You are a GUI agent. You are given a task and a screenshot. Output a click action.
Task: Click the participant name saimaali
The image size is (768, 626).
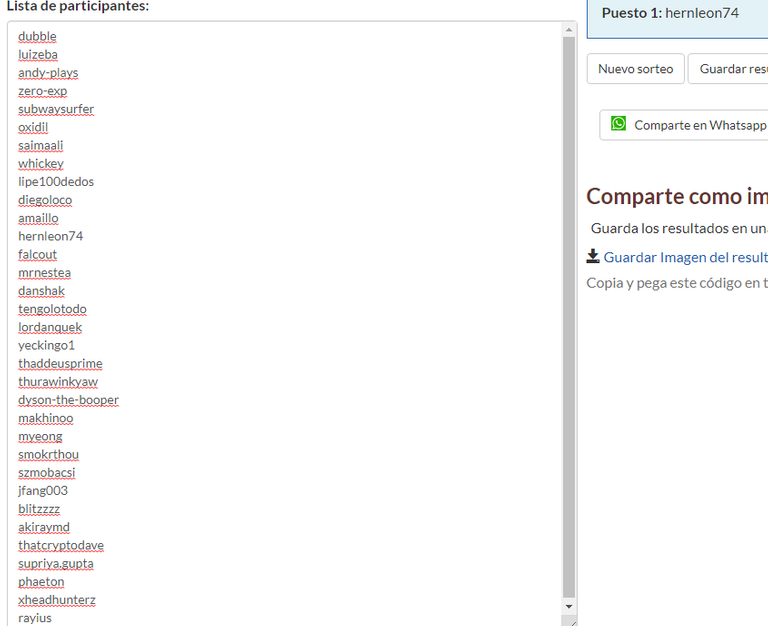[x=41, y=145]
